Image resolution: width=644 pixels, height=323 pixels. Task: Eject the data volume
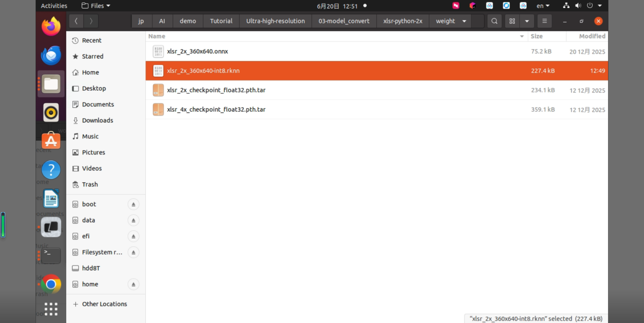(133, 220)
